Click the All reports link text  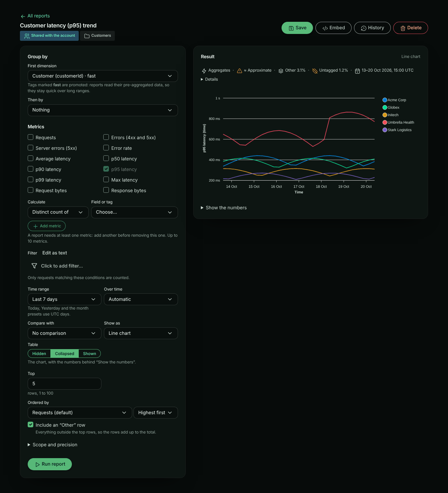tap(39, 16)
